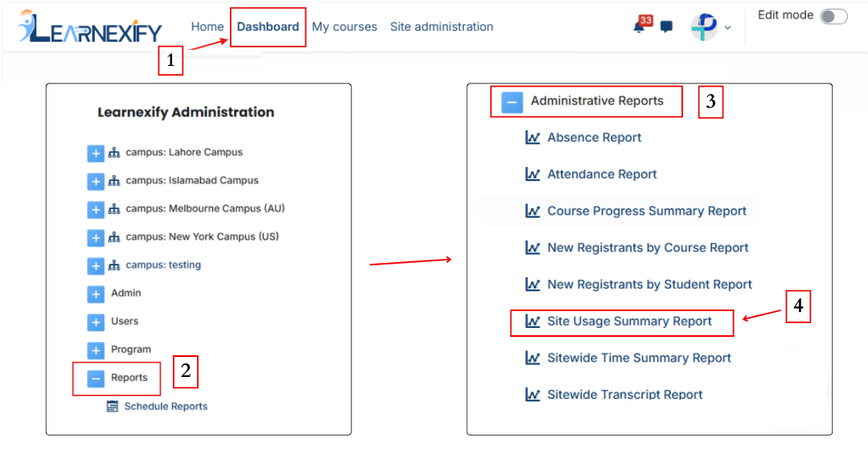Select the campus: Lahore Campus label
The image size is (868, 455).
point(184,152)
